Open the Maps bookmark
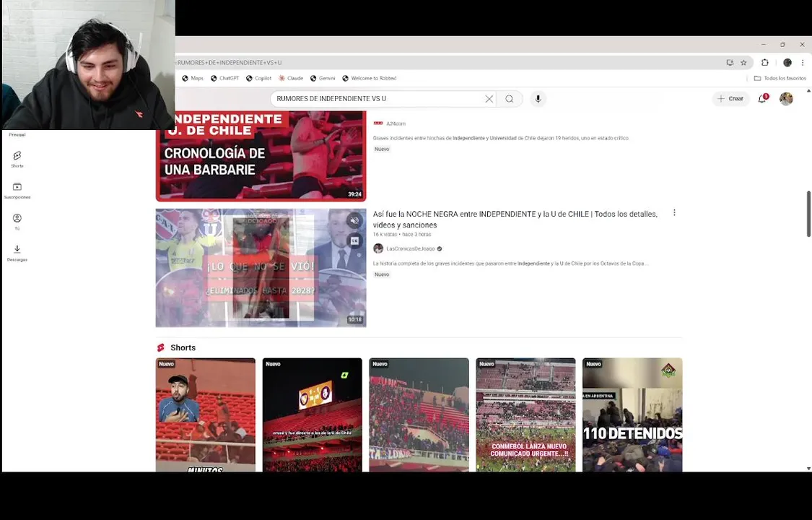This screenshot has width=812, height=520. click(193, 78)
